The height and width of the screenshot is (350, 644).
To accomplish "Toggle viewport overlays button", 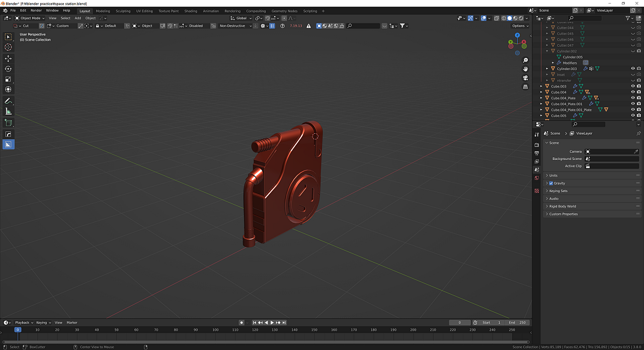I will coord(484,18).
